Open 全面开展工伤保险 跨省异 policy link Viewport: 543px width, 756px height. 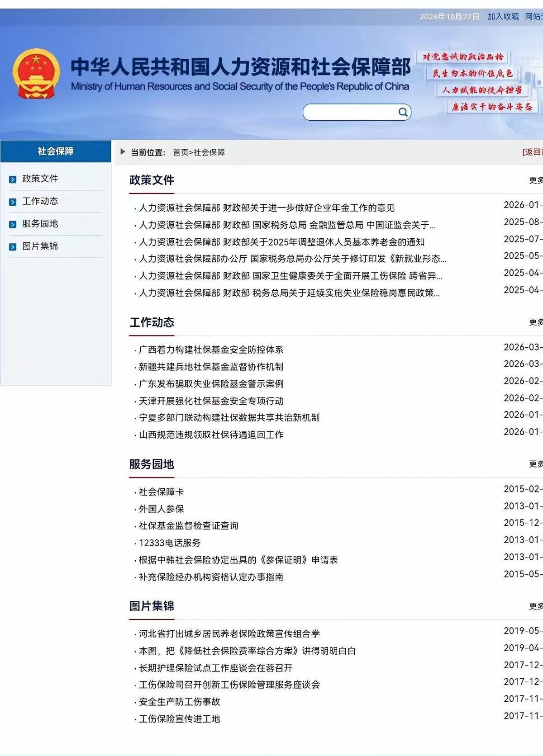tap(291, 276)
